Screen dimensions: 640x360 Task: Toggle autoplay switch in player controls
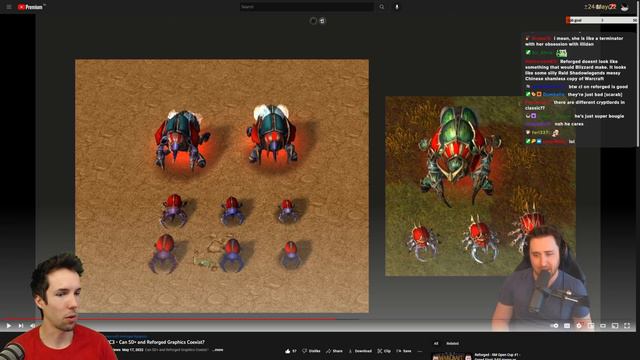[x=555, y=326]
